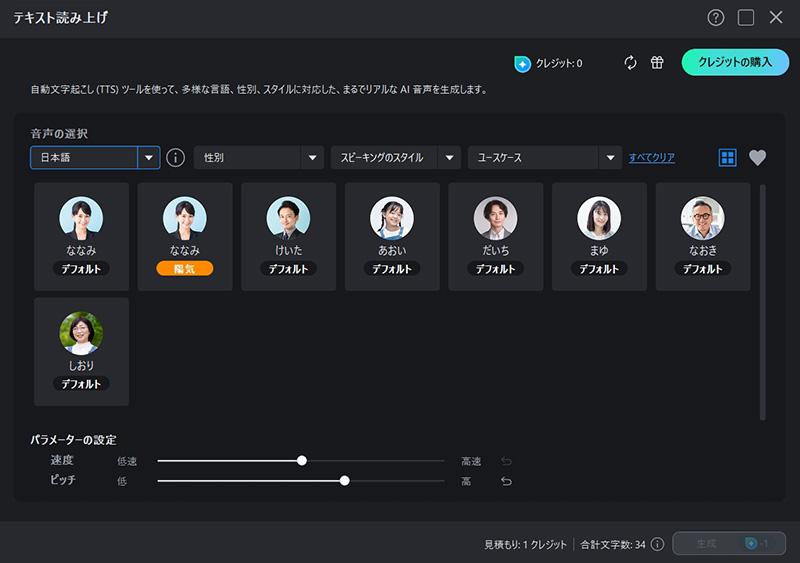The width and height of the screenshot is (800, 563).
Task: Click the 高速 label by the speed slider
Action: click(471, 461)
